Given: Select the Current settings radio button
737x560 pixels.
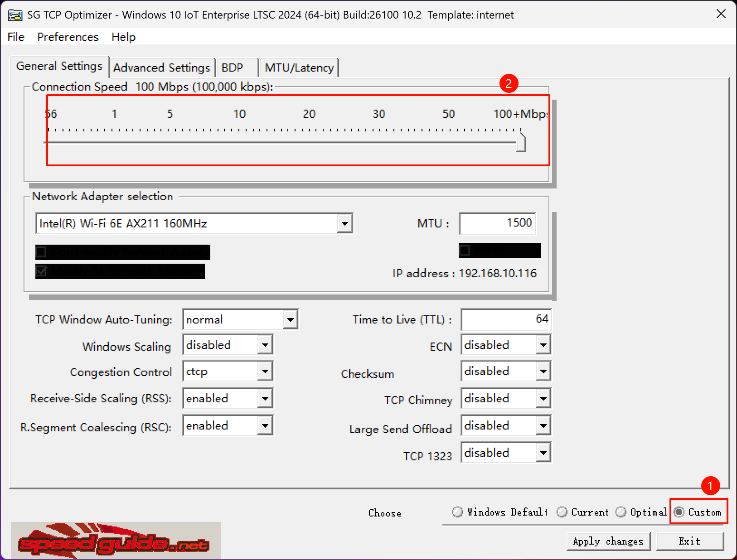Looking at the screenshot, I should click(x=562, y=512).
